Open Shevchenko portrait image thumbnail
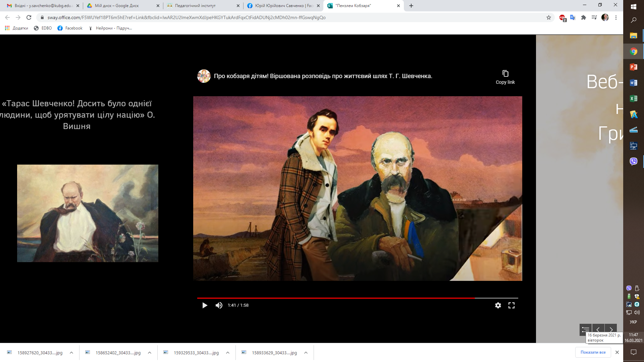Image resolution: width=644 pixels, height=362 pixels. [88, 213]
